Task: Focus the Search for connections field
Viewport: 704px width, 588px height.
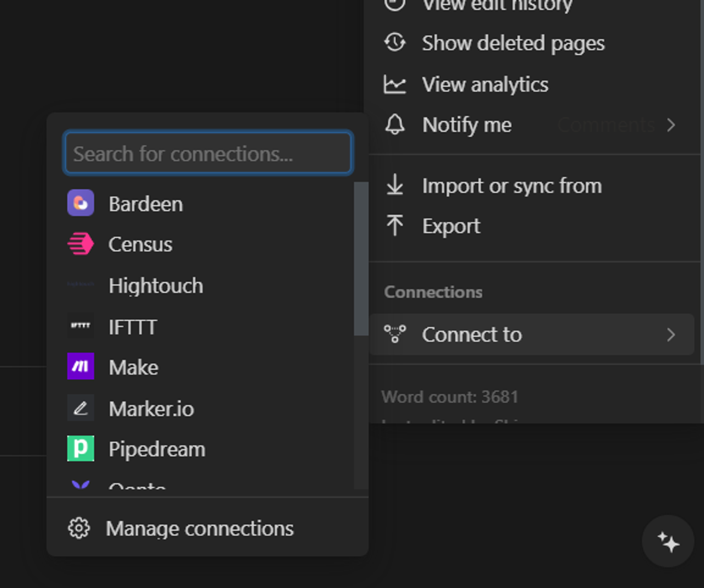Action: point(208,153)
